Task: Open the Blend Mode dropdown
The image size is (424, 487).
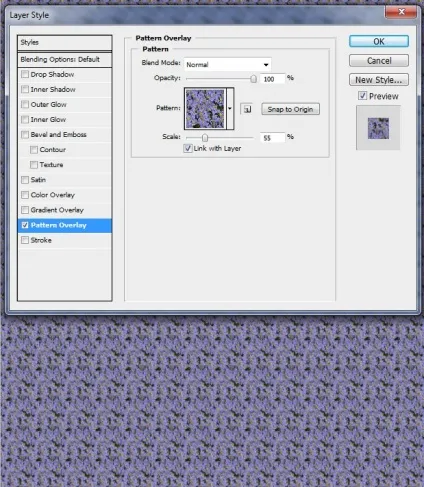Action: (228, 64)
